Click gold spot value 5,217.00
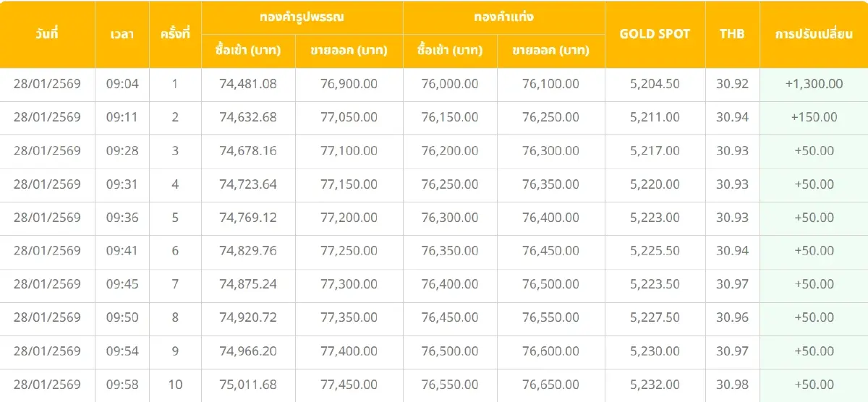 pos(655,150)
